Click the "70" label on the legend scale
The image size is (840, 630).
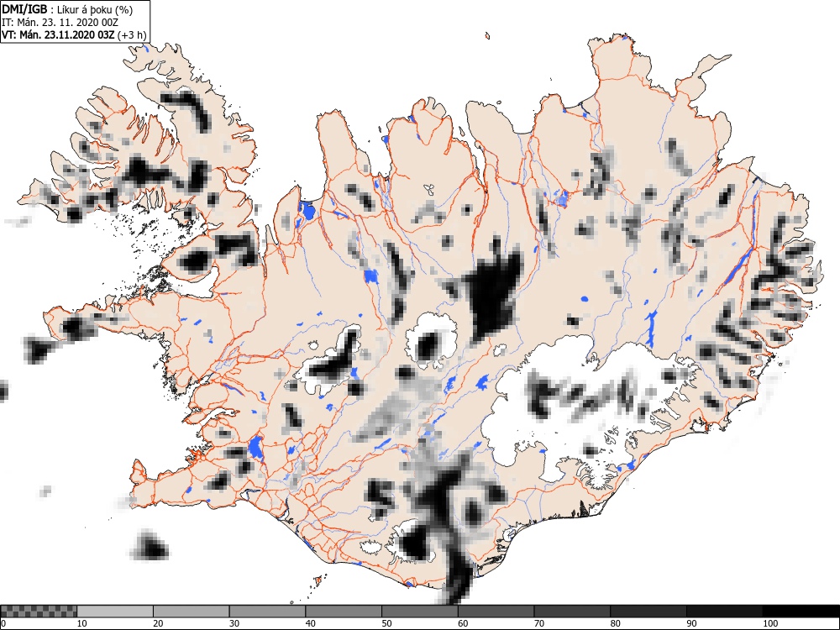pyautogui.click(x=539, y=623)
